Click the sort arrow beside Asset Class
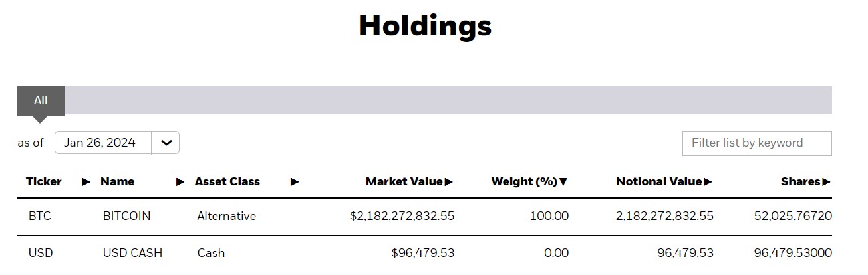This screenshot has height=275, width=868. point(295,182)
